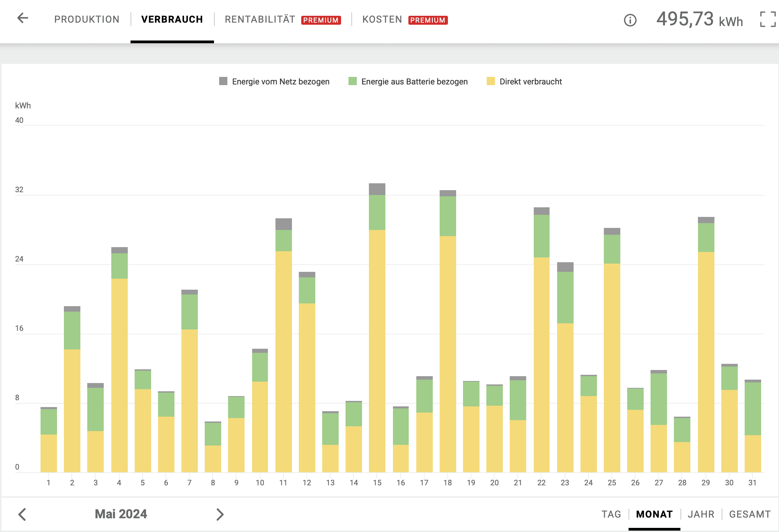779x532 pixels.
Task: Click y-axis label 40
Action: [x=19, y=120]
